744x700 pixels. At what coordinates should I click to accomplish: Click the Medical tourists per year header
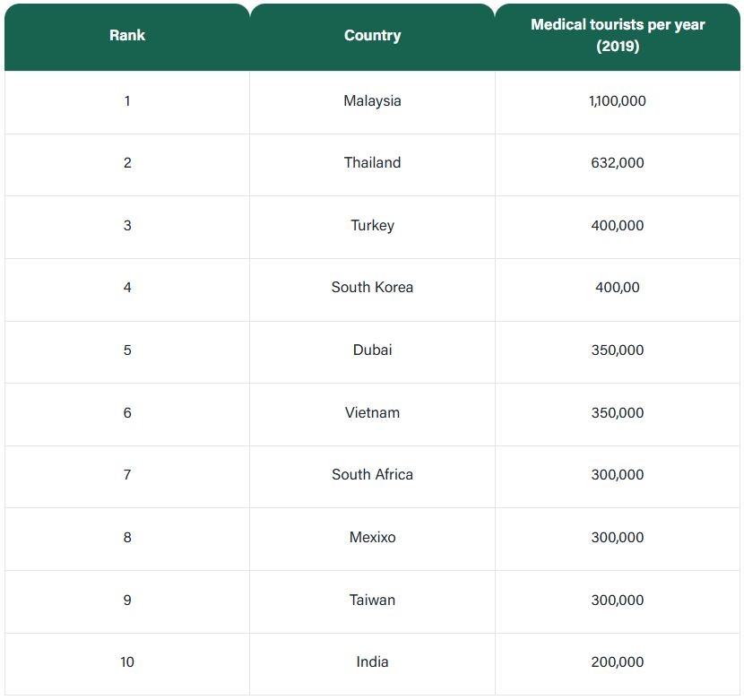(x=618, y=36)
